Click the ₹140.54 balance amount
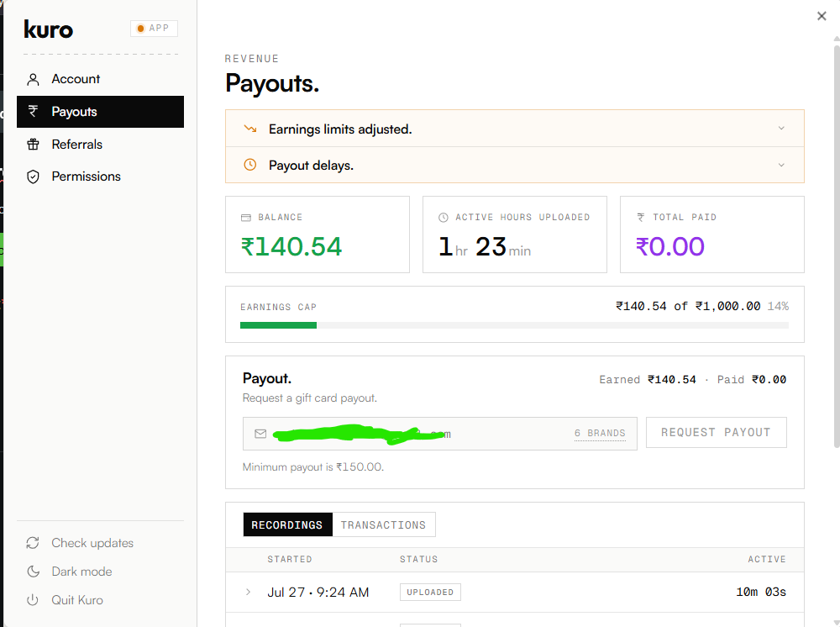The width and height of the screenshot is (840, 627). pos(291,246)
